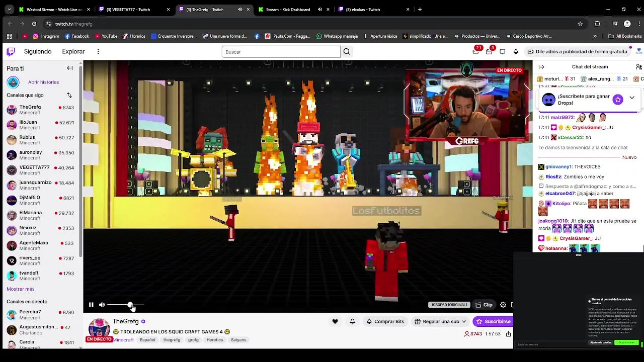Open the Twitch header more-options menu
The height and width of the screenshot is (362, 644).
tap(98, 51)
